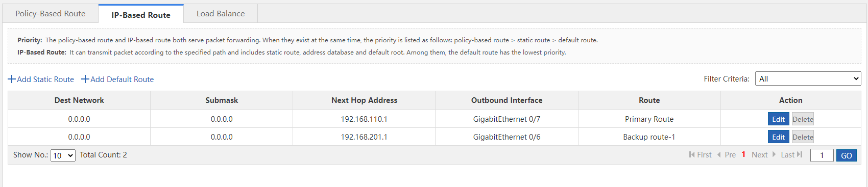This screenshot has height=187, width=868.
Task: Click the Pre page arrow
Action: (719, 155)
